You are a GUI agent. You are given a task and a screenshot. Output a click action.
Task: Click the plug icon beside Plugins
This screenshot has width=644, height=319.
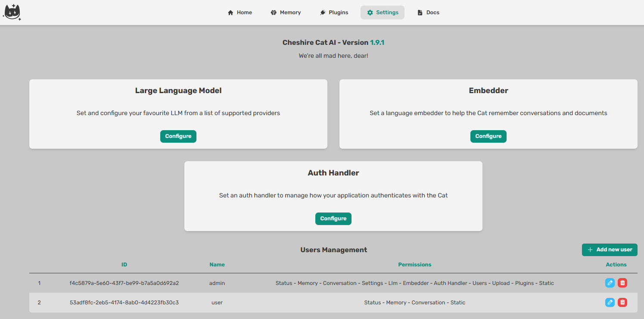click(323, 13)
